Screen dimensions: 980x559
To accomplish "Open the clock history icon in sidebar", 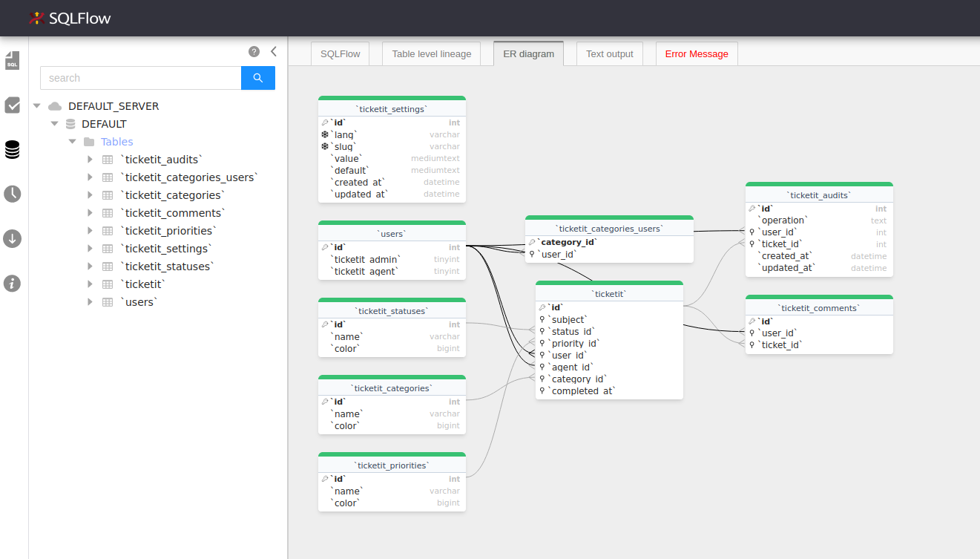I will (13, 194).
